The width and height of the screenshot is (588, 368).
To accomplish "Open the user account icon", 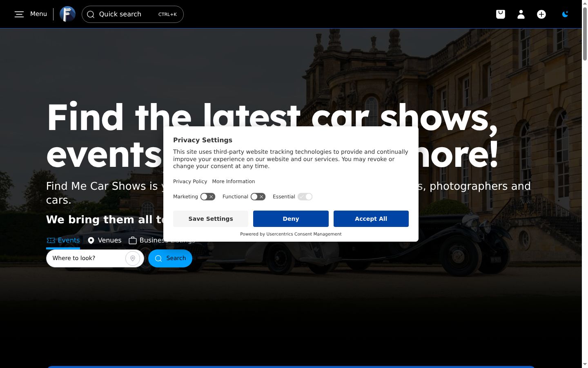I will click(521, 14).
